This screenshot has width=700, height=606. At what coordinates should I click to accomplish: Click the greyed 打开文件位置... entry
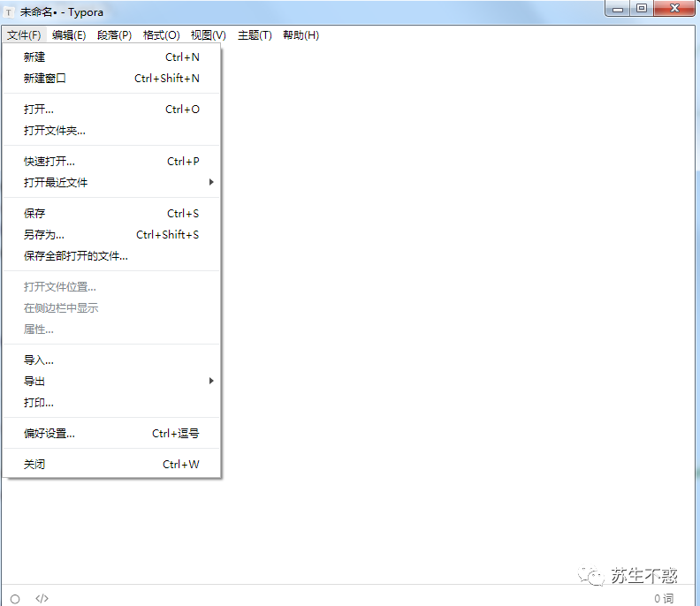[111, 287]
